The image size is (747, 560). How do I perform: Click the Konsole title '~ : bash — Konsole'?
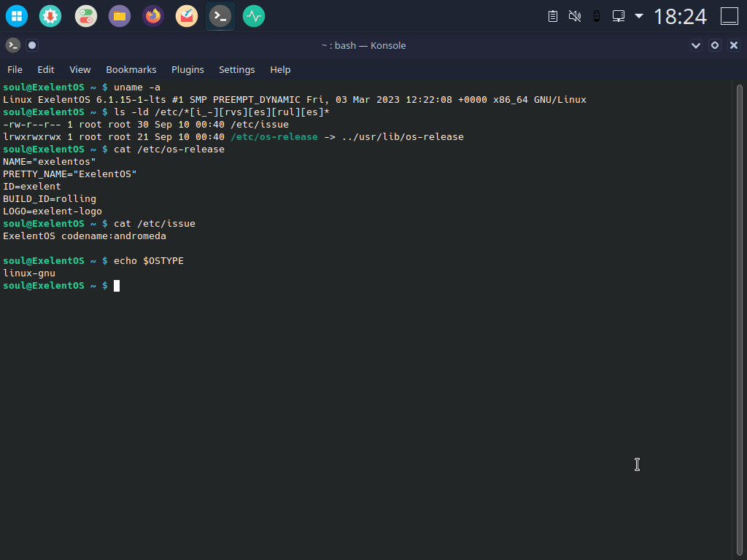tap(364, 46)
